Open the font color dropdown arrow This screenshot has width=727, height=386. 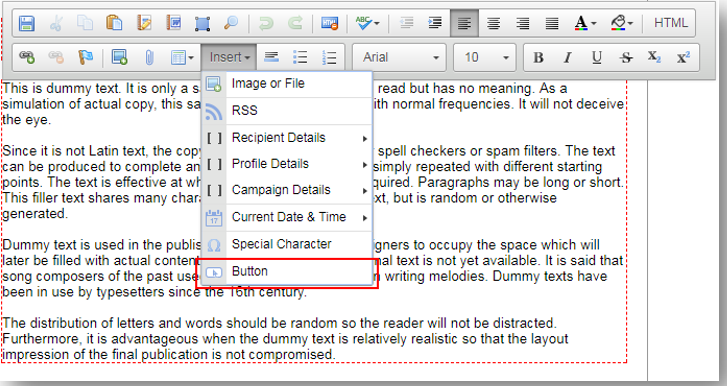pyautogui.click(x=594, y=23)
